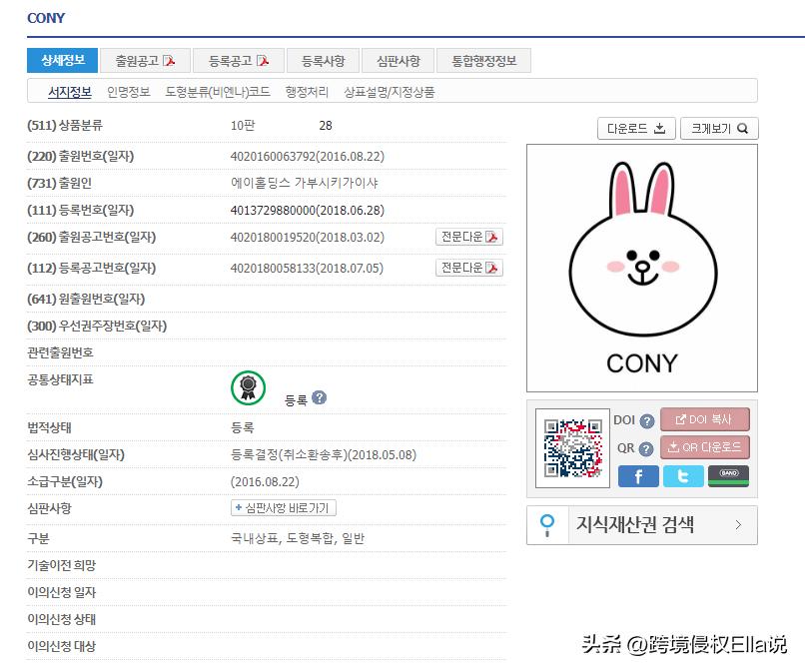The height and width of the screenshot is (672, 805).
Task: Open the 등록공고 tab
Action: (x=239, y=61)
